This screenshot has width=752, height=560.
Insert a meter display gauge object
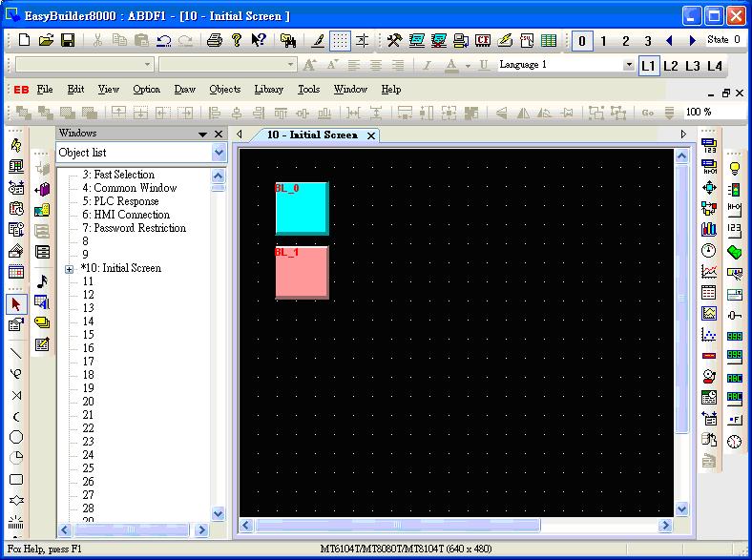pyautogui.click(x=709, y=250)
